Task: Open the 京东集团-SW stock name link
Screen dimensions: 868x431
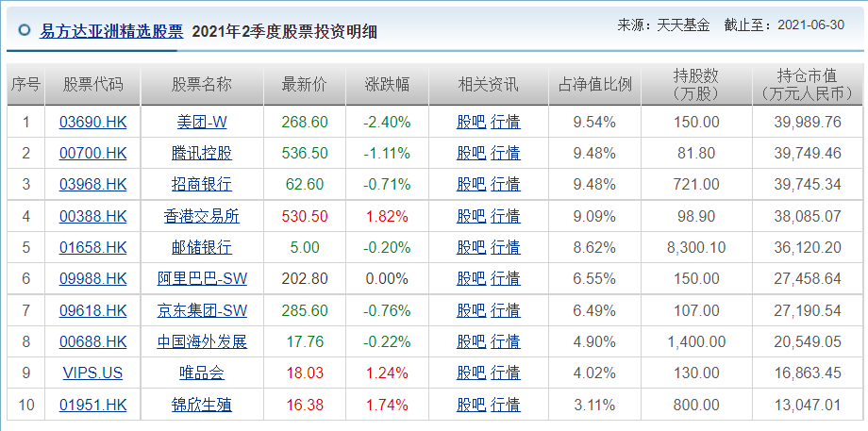Action: 202,310
